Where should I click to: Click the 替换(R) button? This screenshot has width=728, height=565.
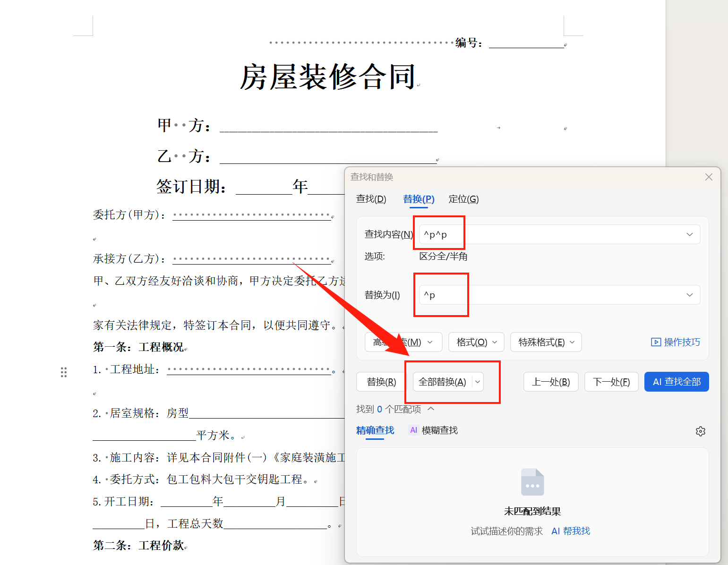(381, 382)
